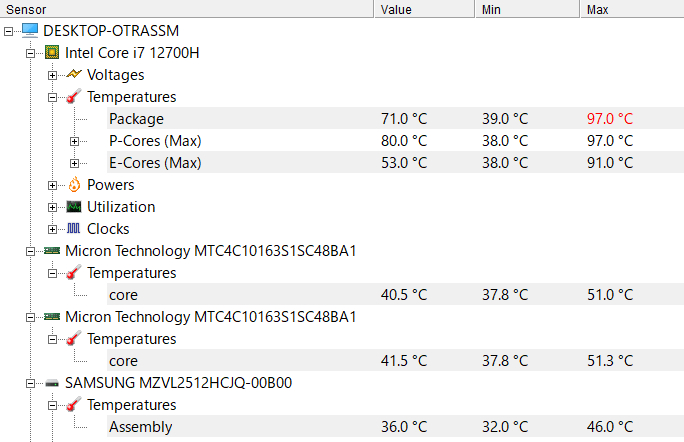
Task: Click the Value column header
Action: [x=424, y=9]
